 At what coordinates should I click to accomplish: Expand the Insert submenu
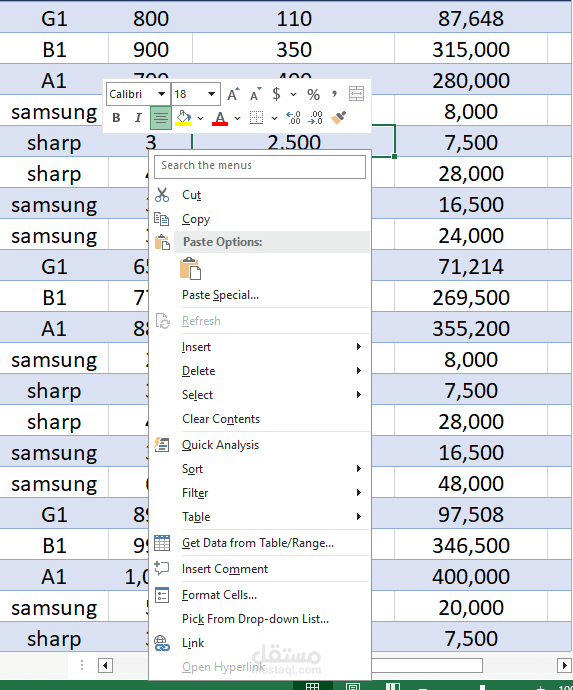pyautogui.click(x=260, y=347)
